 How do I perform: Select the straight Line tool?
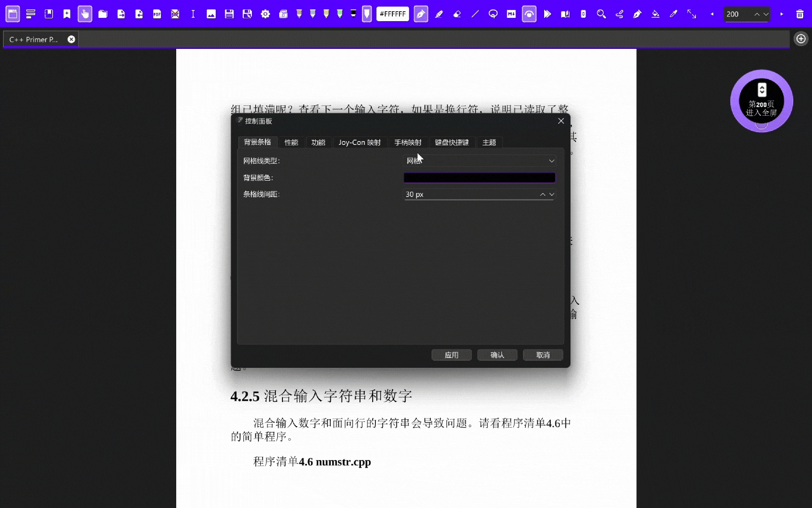tap(475, 14)
